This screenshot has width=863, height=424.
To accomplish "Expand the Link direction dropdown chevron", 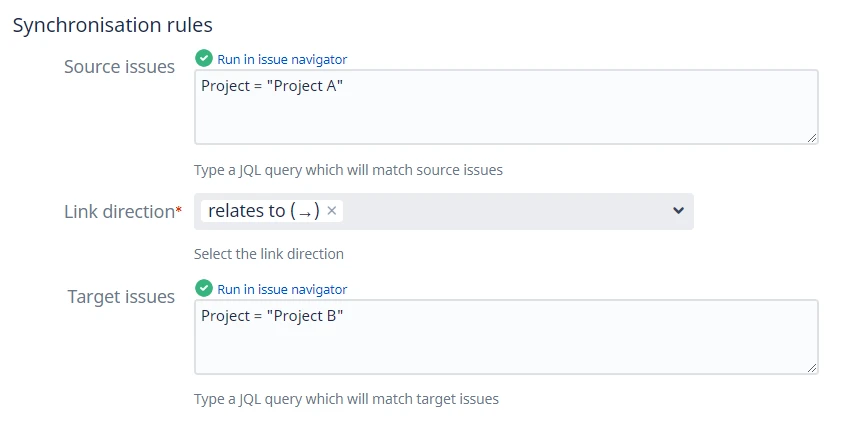I will click(x=678, y=211).
